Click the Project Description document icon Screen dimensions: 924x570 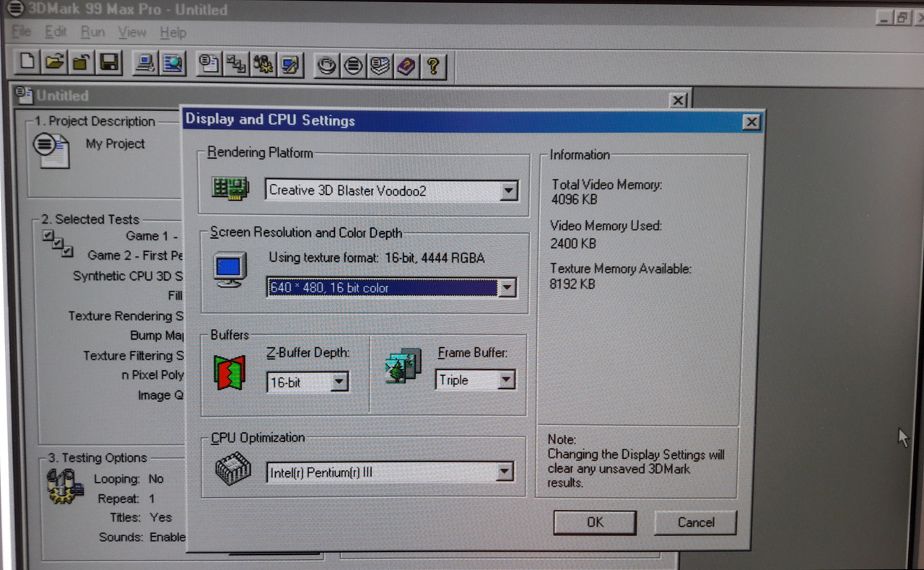(51, 150)
